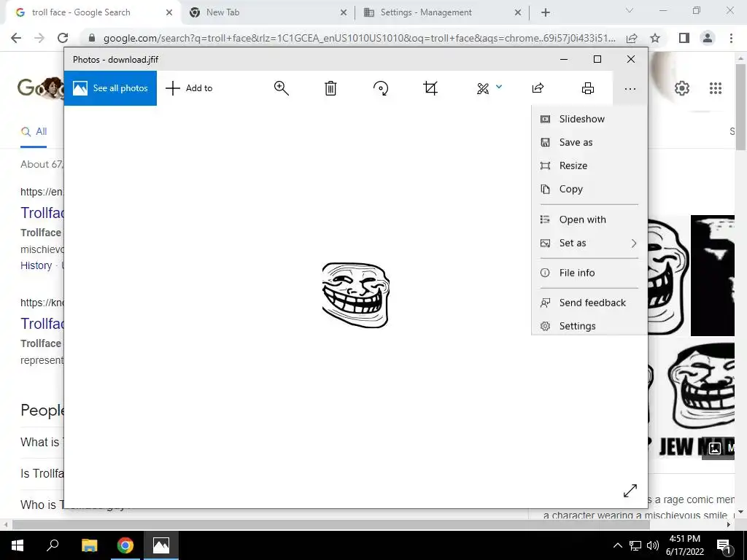This screenshot has height=560, width=747.
Task: Open Google quick settings gear icon
Action: (x=682, y=88)
